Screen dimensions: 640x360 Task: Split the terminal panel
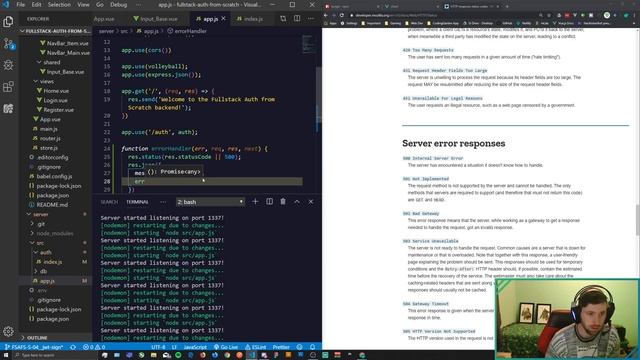pos(269,202)
